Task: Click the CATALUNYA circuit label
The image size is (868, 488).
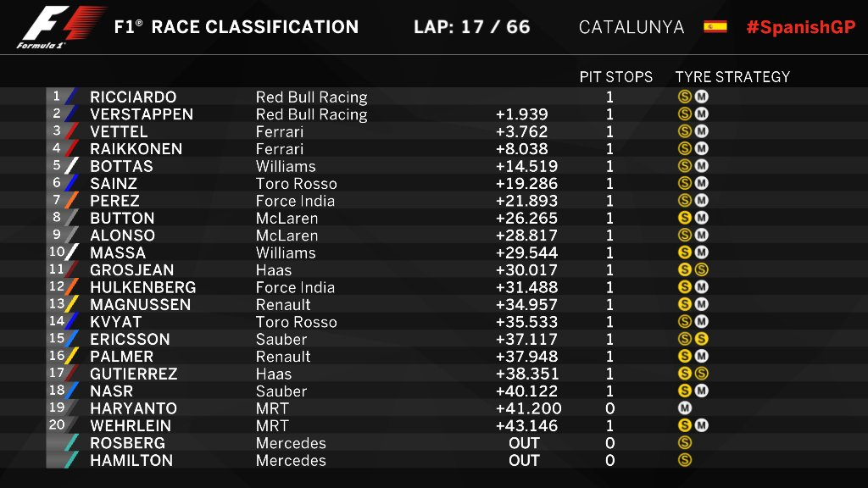Action: click(x=632, y=27)
